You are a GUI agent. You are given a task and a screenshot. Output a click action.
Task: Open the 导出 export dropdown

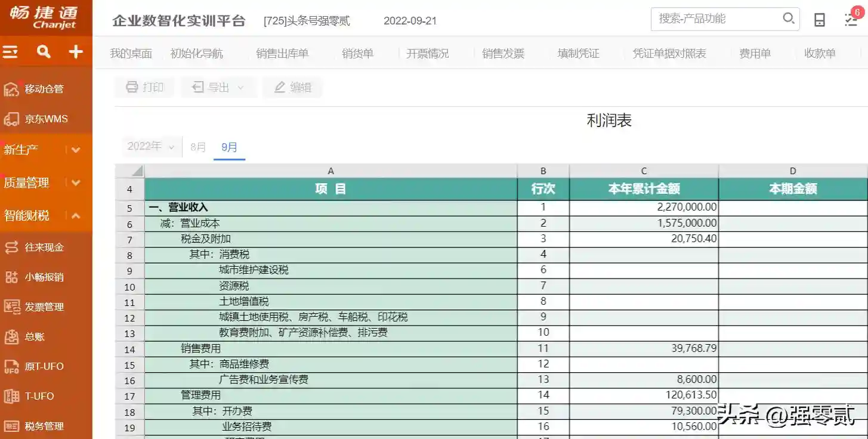click(x=218, y=87)
